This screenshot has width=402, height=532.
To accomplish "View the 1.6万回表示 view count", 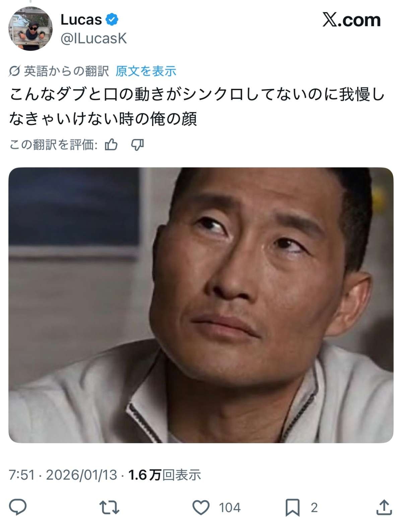I will click(x=164, y=475).
